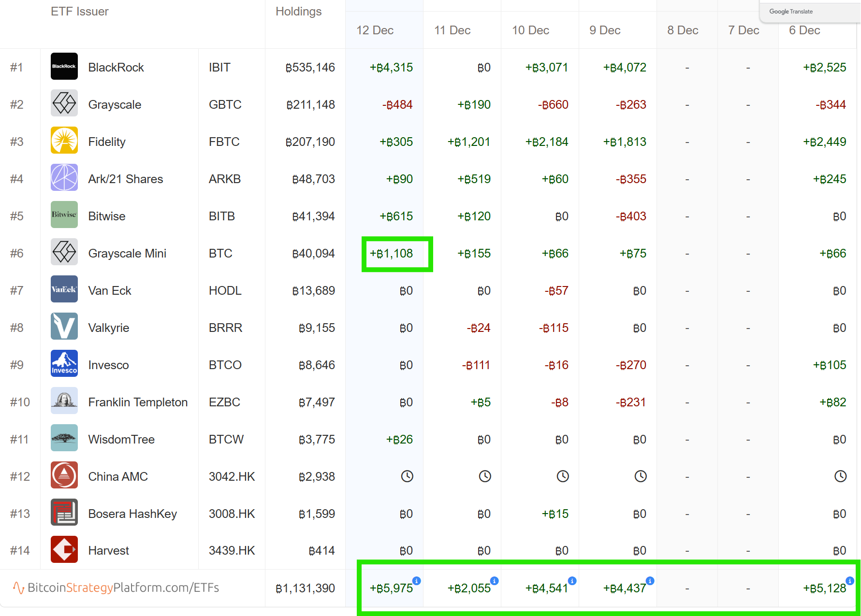Open the BlackRock issuer name
Viewport: 861px width, 616px height.
click(x=116, y=68)
